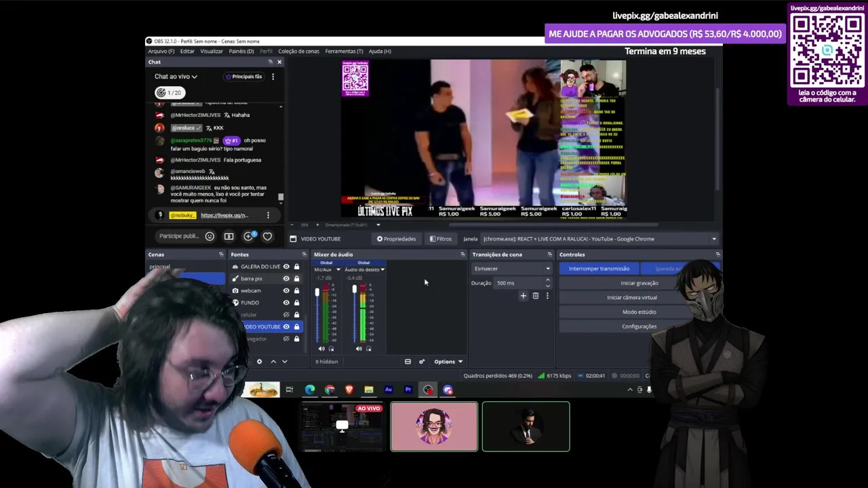Open the Arquivo (F) menu in OBS
This screenshot has height=488, width=868.
161,51
